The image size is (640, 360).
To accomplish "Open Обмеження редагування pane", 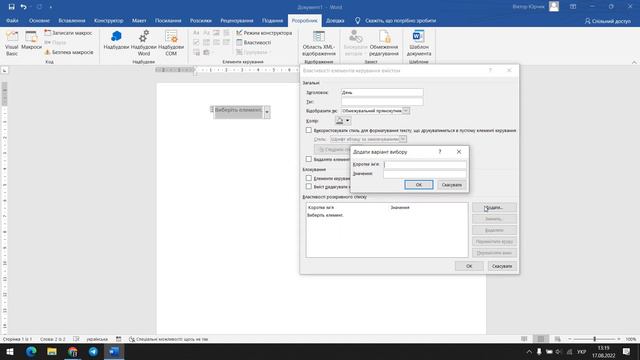I will [x=384, y=43].
